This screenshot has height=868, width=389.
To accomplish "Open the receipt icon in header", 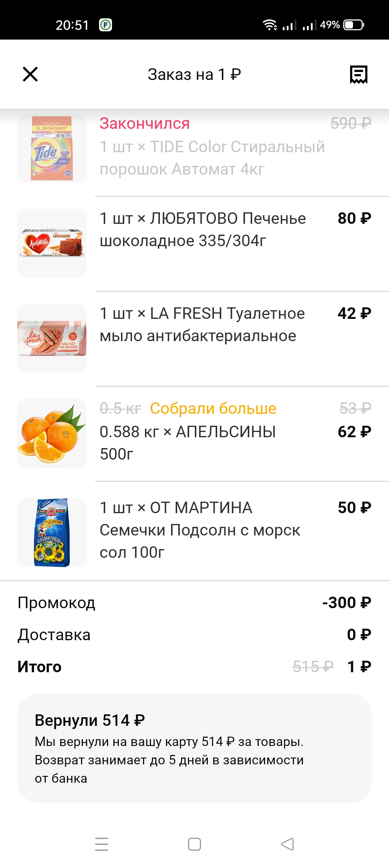I will (359, 74).
